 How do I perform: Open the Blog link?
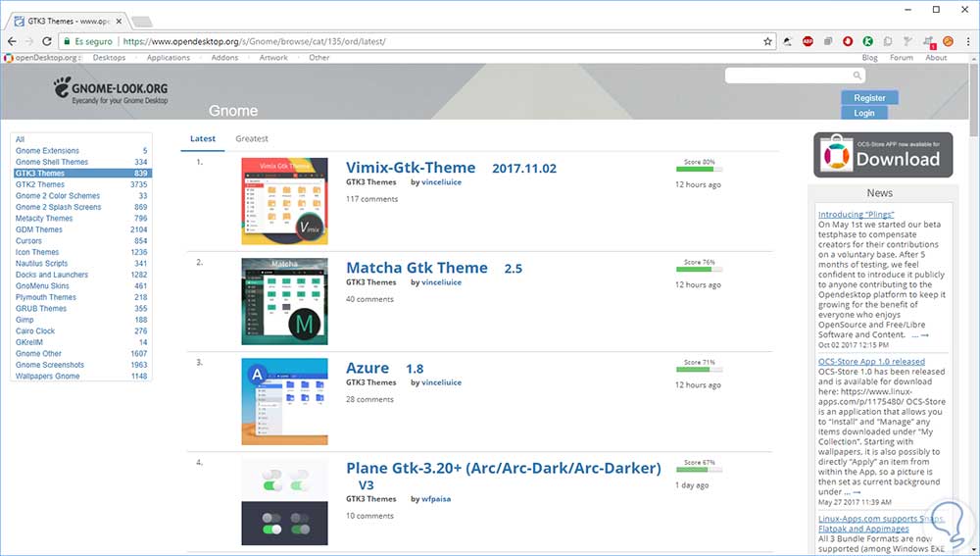869,58
